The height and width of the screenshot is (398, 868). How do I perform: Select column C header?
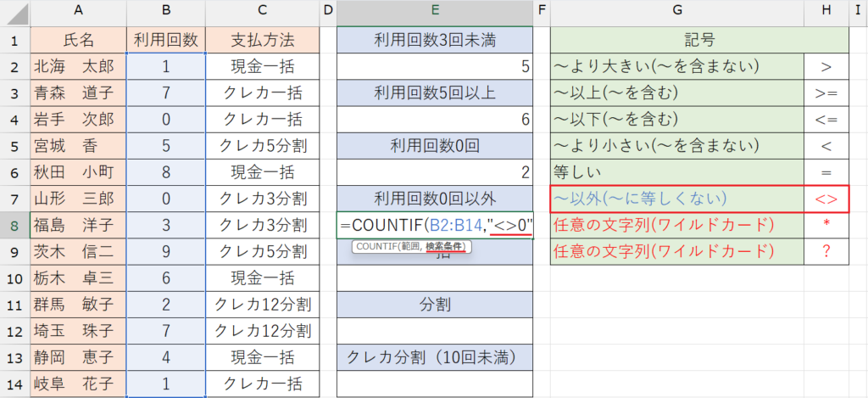tap(263, 13)
